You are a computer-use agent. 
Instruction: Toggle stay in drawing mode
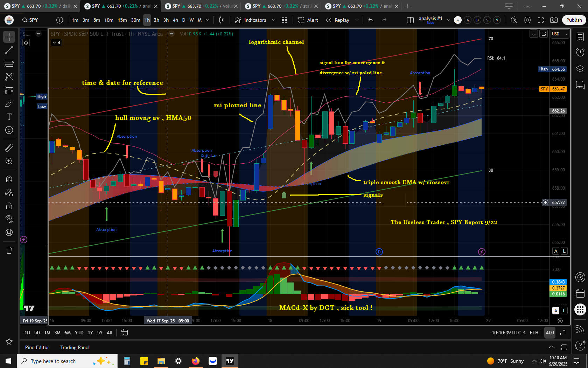[x=9, y=192]
